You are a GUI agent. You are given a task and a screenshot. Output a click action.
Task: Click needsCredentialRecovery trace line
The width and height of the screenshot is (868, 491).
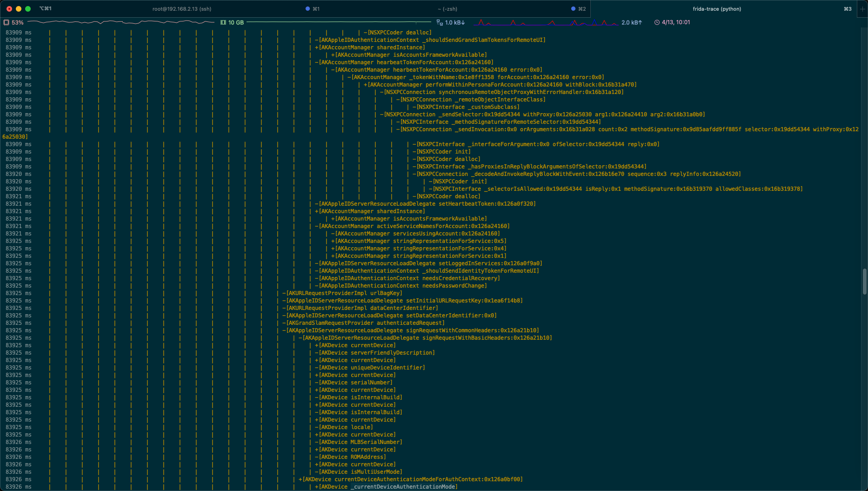tap(407, 278)
